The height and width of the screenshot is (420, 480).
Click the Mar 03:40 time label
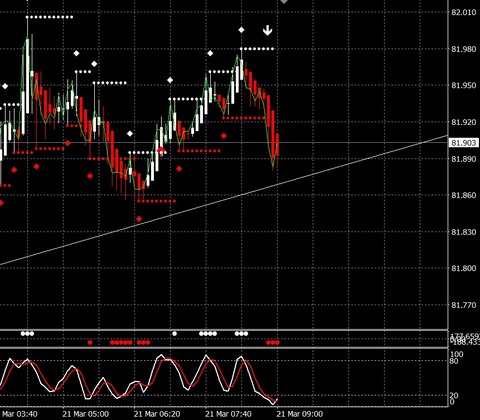(x=19, y=414)
